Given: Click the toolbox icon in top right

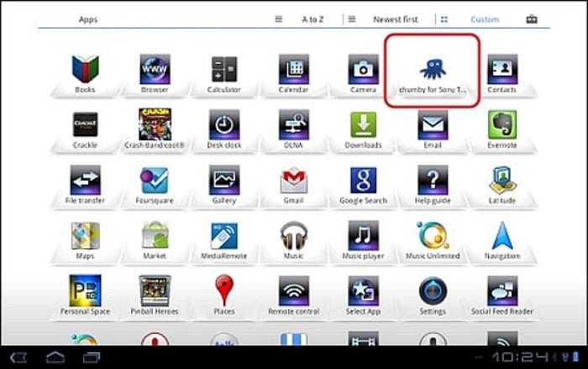Looking at the screenshot, I should [531, 19].
